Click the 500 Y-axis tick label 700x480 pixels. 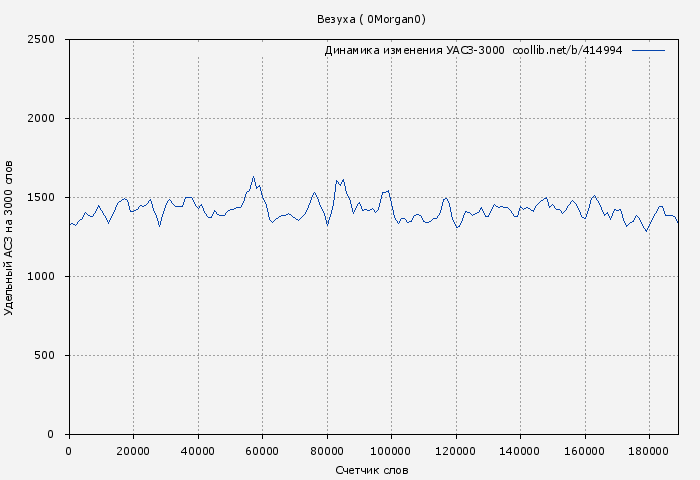pyautogui.click(x=50, y=356)
